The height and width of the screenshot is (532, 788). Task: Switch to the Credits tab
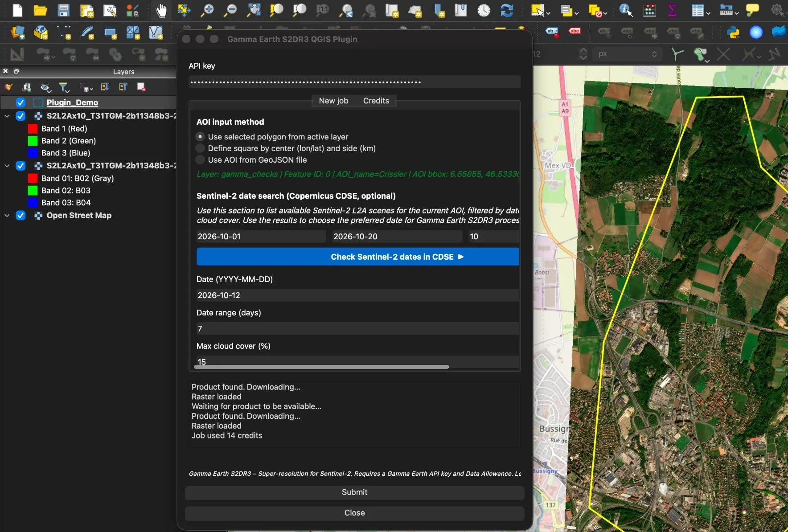coord(376,101)
